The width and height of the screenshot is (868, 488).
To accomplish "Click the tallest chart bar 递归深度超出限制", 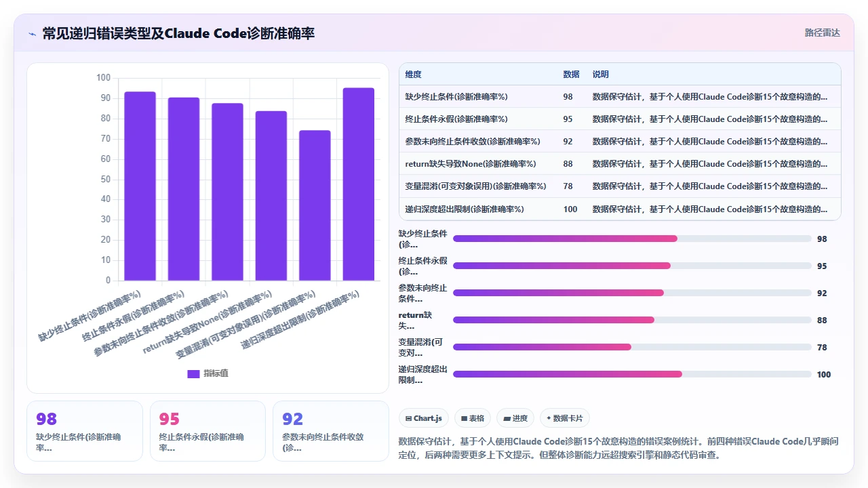I will [358, 184].
